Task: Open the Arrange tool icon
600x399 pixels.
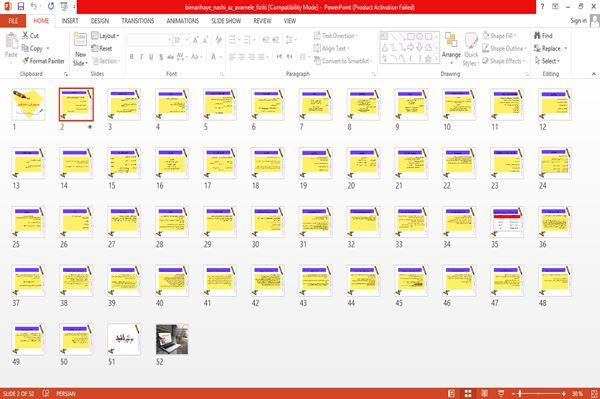Action: pyautogui.click(x=451, y=41)
